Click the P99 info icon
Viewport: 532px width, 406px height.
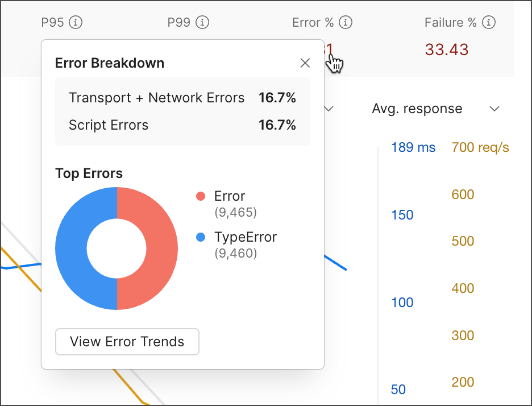pos(203,22)
